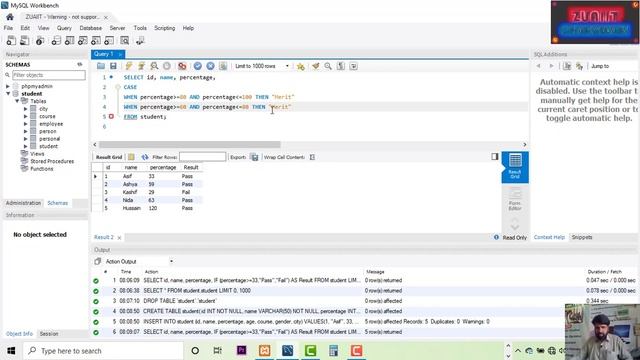Open the Server menu
Viewport: 640px width, 360px height.
coord(117,28)
